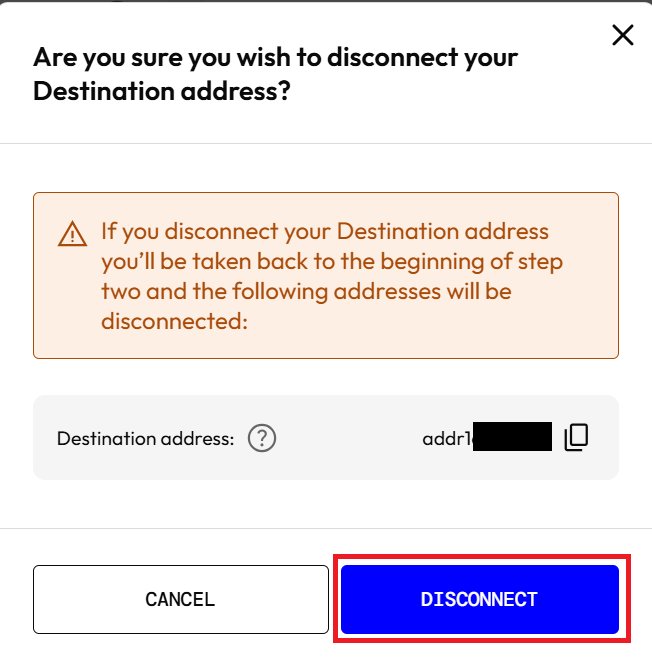Cancel disconnecting the Destination address
Image resolution: width=652 pixels, height=666 pixels.
(x=181, y=599)
